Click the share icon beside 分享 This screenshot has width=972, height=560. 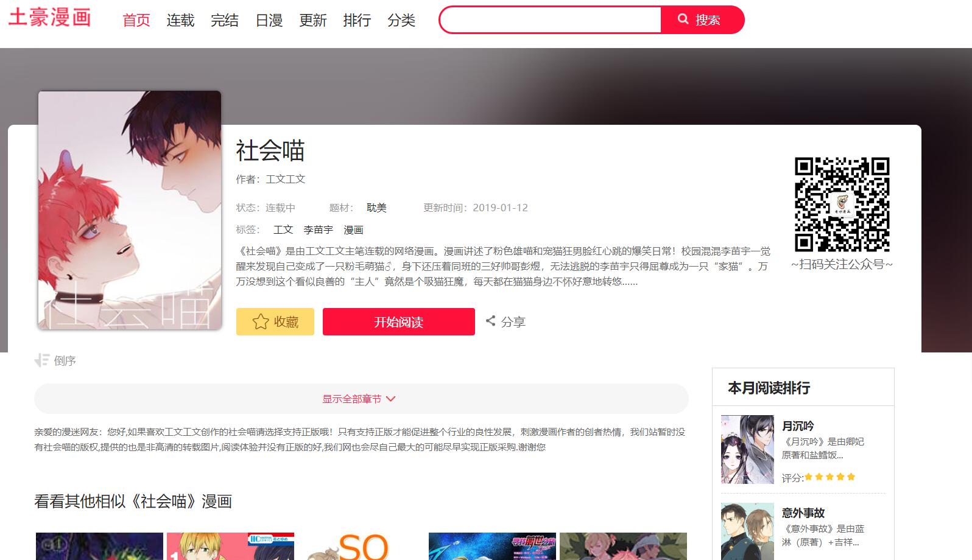click(490, 321)
